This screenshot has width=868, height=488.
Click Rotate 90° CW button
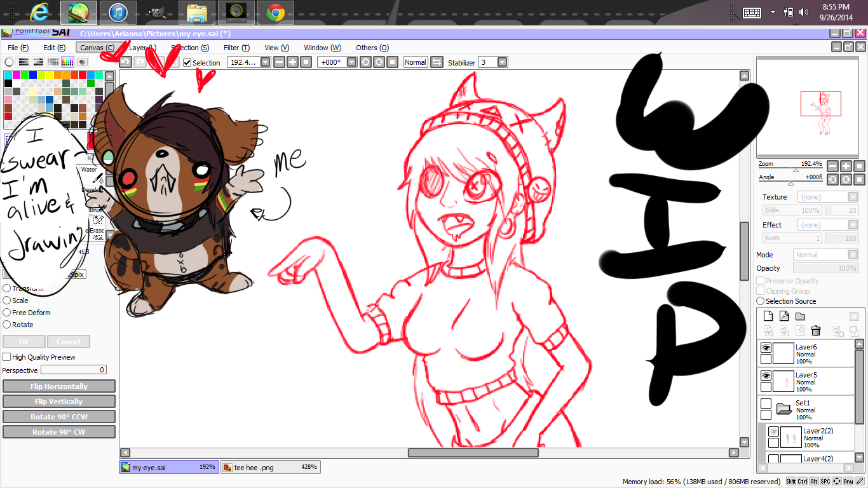(x=59, y=432)
